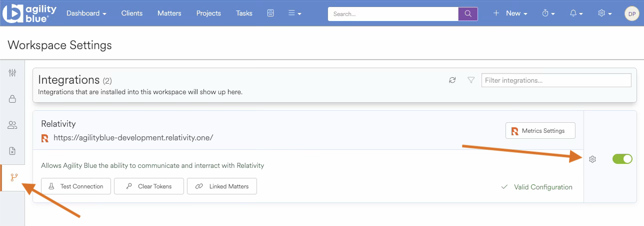Click the Filter integrations input box
644x226 pixels.
point(556,80)
